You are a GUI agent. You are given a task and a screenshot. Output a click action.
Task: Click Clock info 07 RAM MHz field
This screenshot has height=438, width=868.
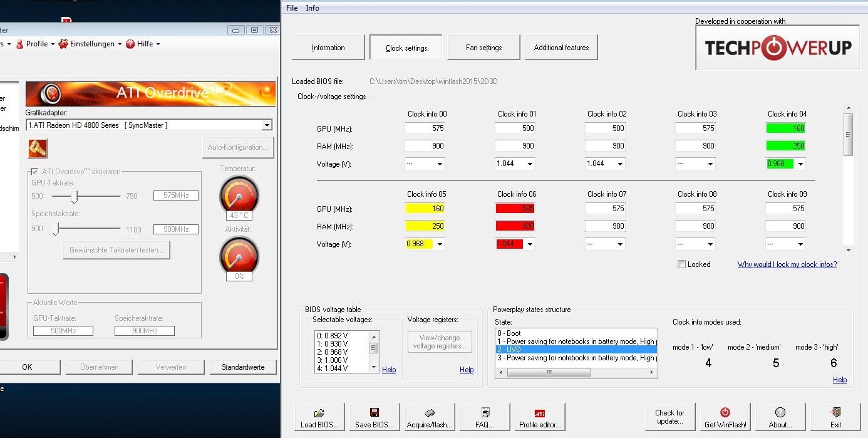click(605, 226)
